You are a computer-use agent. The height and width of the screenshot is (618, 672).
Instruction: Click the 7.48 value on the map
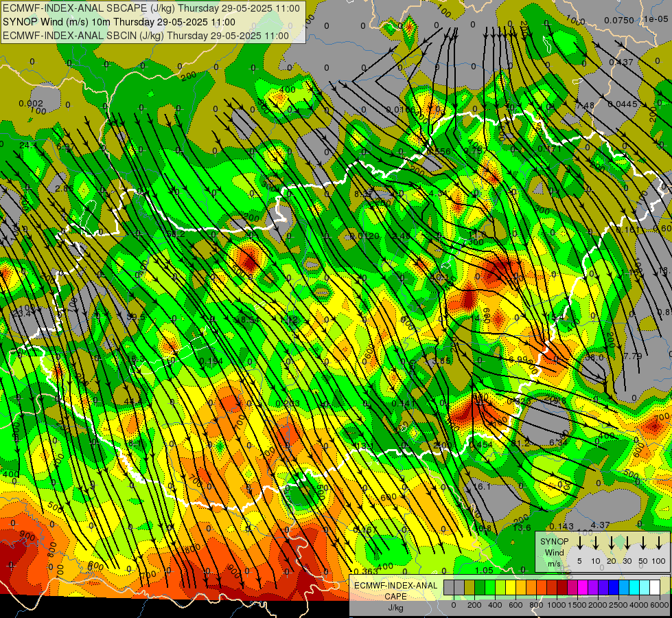[586, 106]
